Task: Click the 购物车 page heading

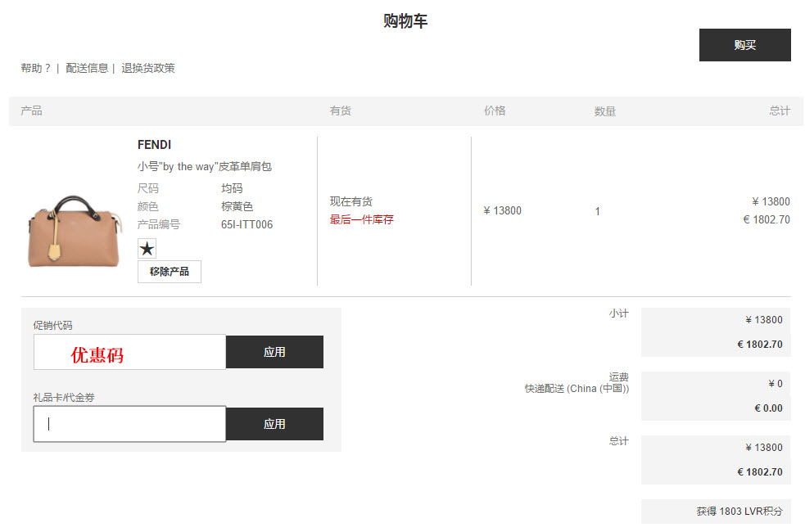Action: [x=405, y=21]
